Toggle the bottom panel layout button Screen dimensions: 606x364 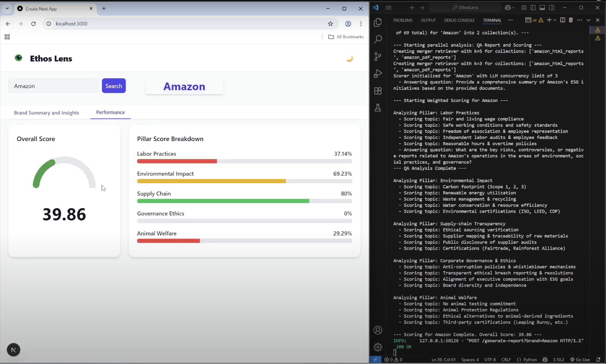(x=542, y=8)
